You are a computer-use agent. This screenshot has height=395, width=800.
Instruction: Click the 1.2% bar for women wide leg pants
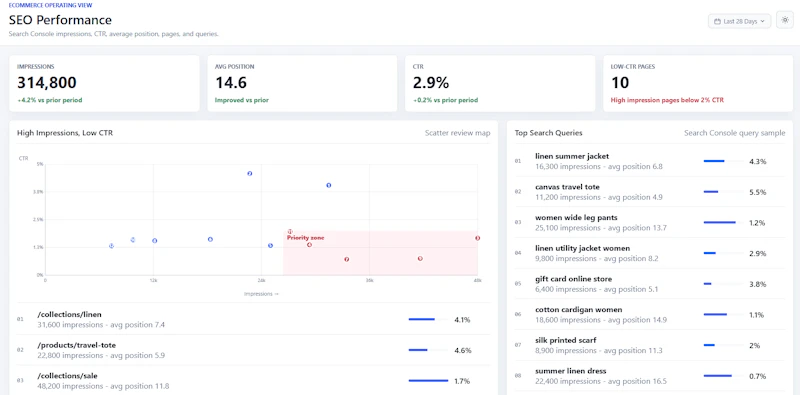coord(723,223)
